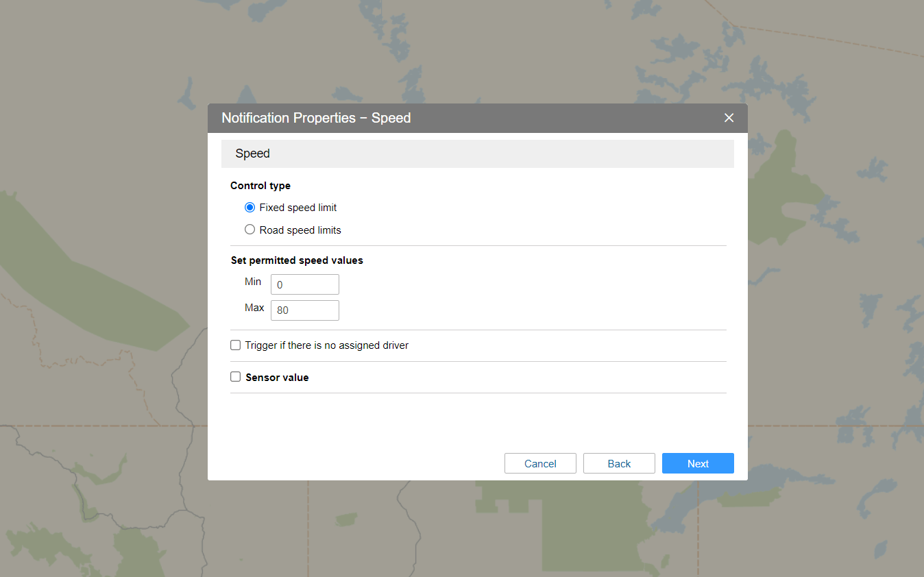The width and height of the screenshot is (924, 577).
Task: Close the Notification Properties dialog
Action: pos(729,118)
